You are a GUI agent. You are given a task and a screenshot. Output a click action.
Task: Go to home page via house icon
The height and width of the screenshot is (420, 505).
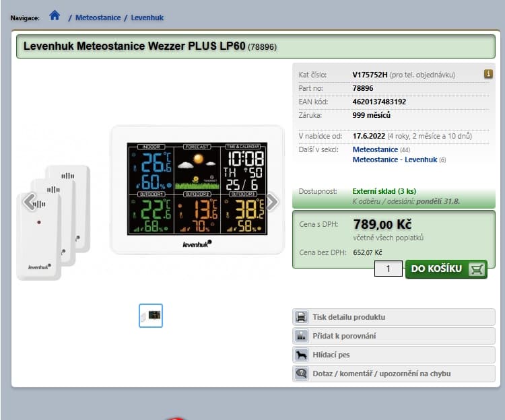pos(55,15)
